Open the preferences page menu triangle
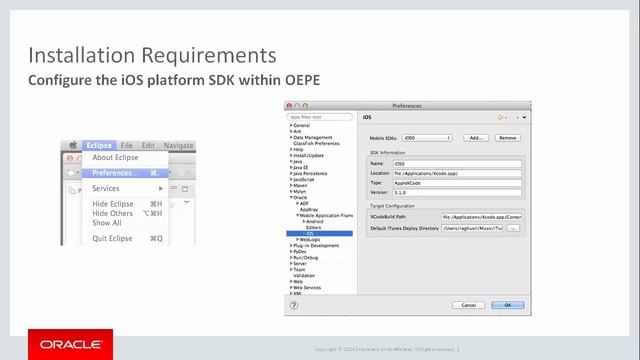This screenshot has width=640, height=360. pos(524,118)
